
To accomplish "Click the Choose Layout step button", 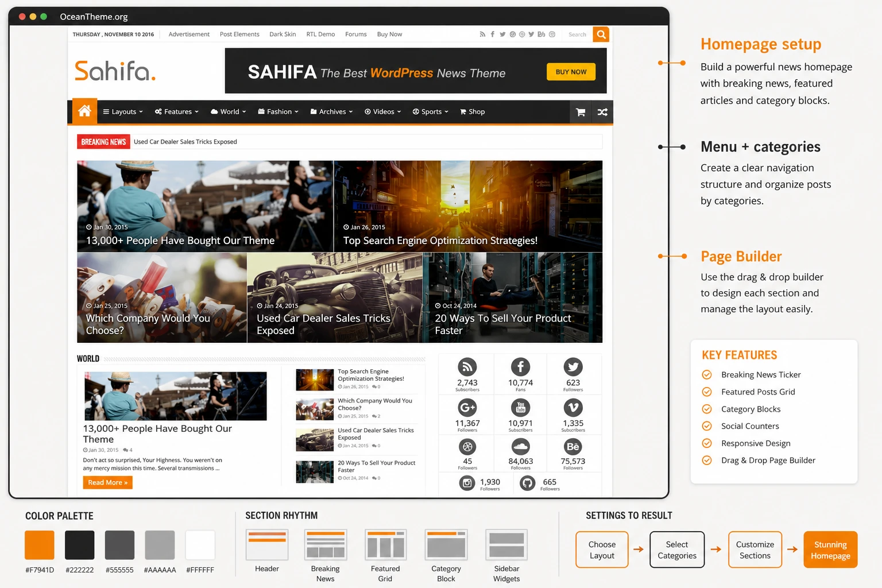I will coord(602,550).
